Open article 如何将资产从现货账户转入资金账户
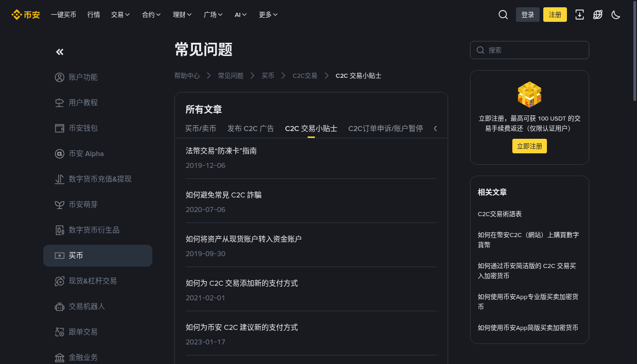637x364 pixels. pyautogui.click(x=243, y=239)
